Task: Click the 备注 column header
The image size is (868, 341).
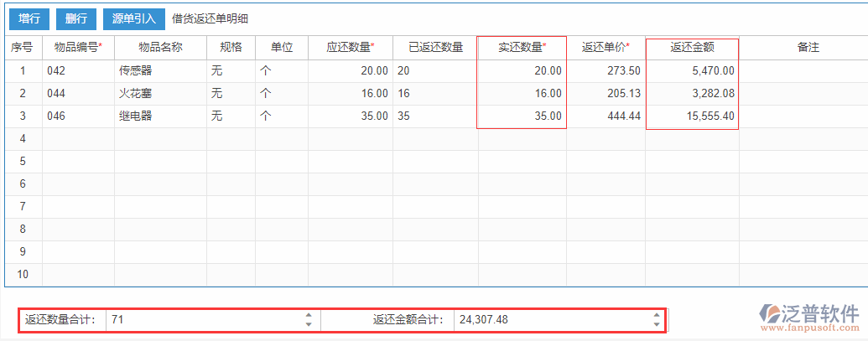Action: point(808,48)
